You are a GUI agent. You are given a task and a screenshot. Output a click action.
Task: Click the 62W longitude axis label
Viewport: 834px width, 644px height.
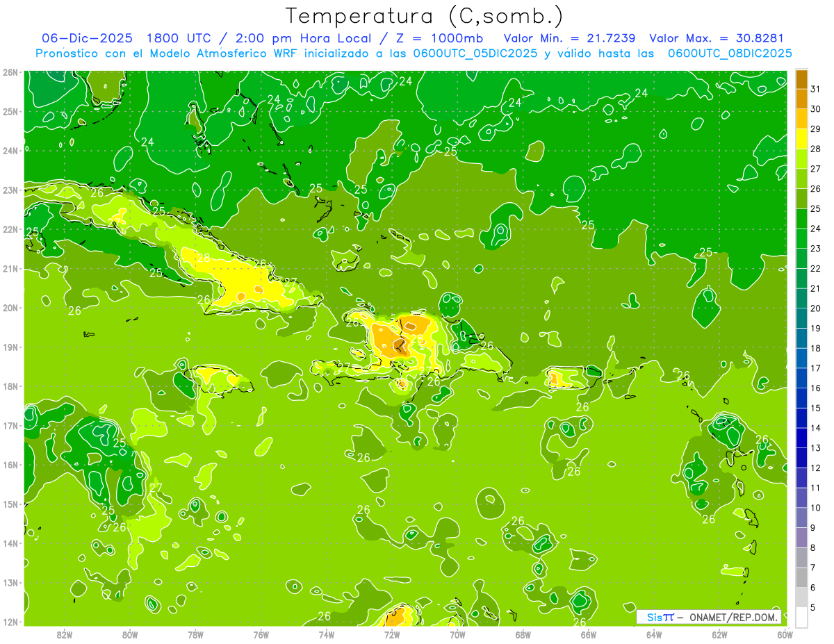(x=719, y=634)
